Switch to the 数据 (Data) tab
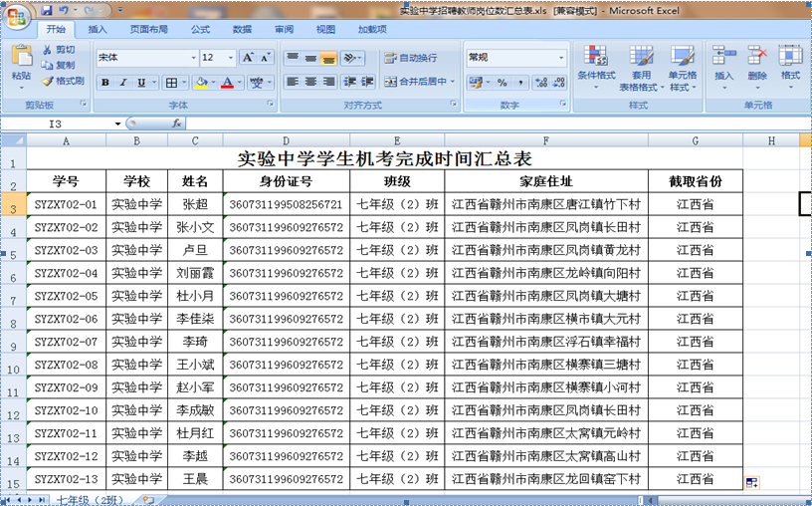The width and height of the screenshot is (812, 506). [x=242, y=29]
